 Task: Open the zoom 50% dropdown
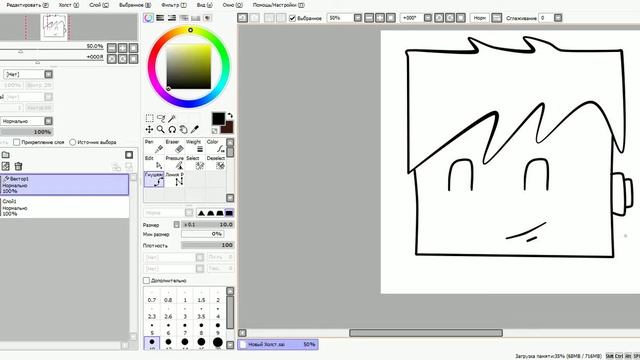pyautogui.click(x=358, y=18)
